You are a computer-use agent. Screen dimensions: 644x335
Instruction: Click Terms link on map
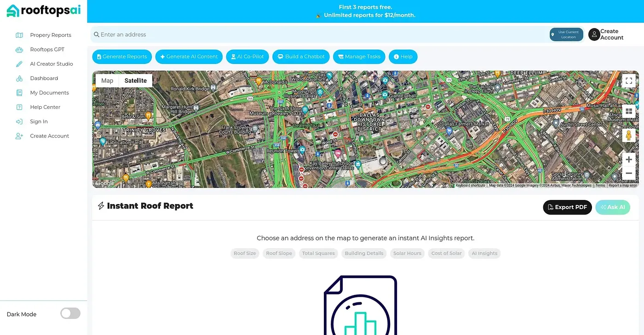600,186
